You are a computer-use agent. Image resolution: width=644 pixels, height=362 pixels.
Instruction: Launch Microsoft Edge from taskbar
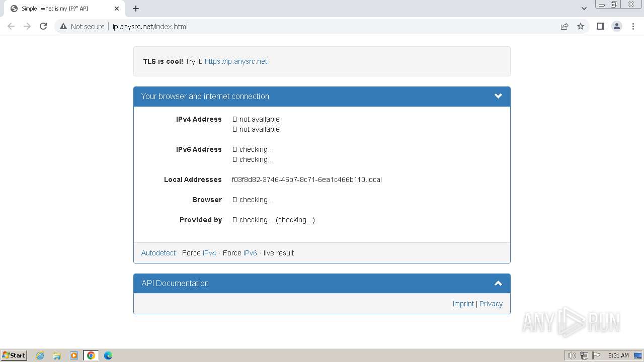pos(108,355)
